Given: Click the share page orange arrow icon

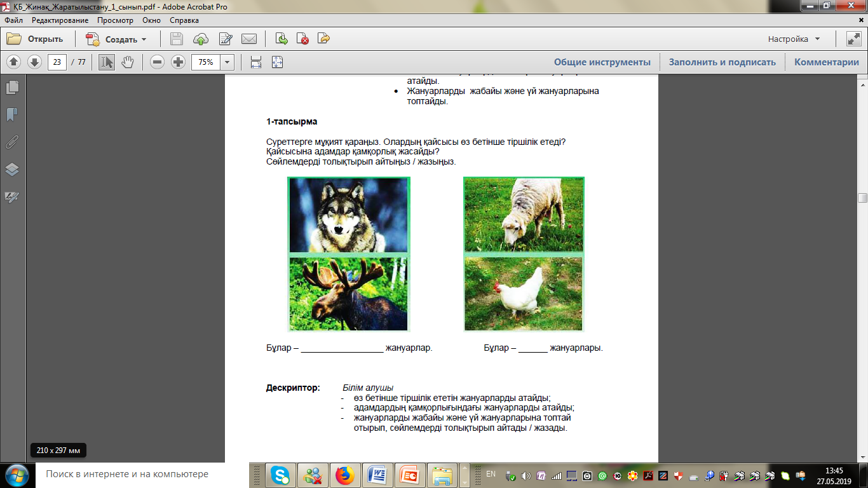Looking at the screenshot, I should point(323,39).
